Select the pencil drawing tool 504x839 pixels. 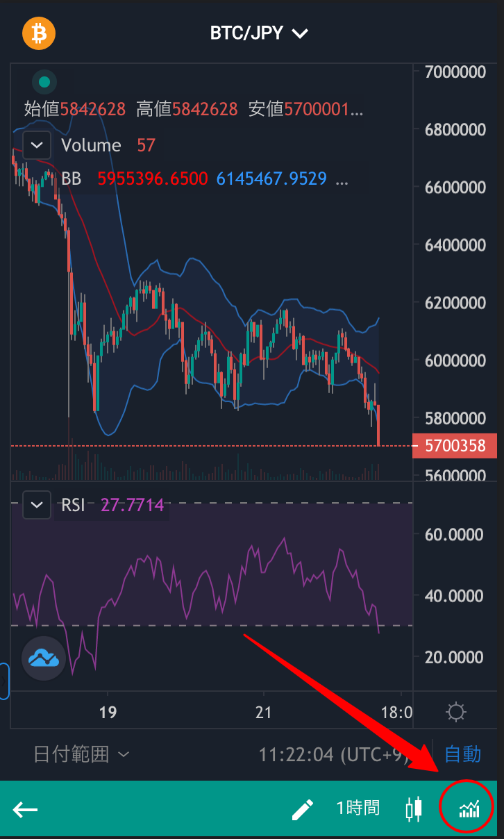(x=302, y=809)
